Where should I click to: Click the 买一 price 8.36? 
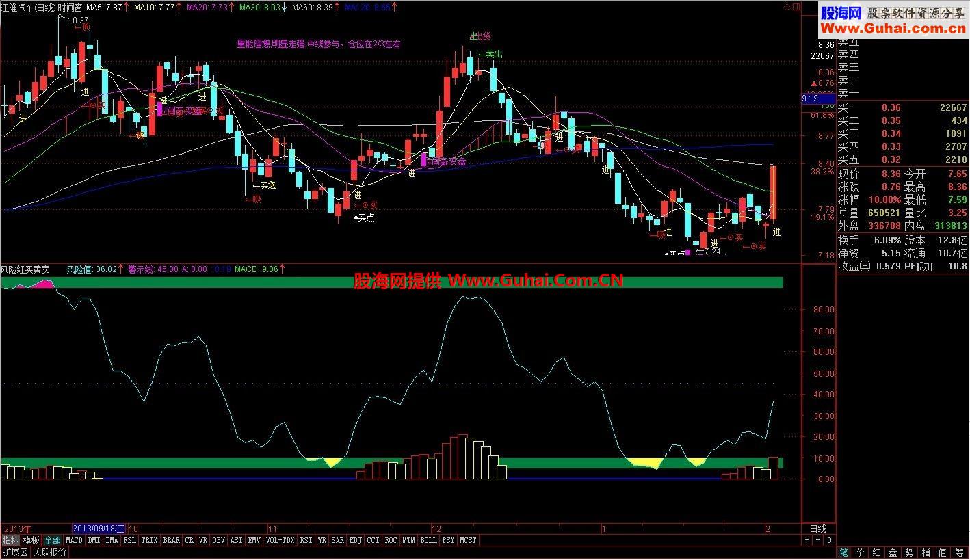(x=891, y=107)
